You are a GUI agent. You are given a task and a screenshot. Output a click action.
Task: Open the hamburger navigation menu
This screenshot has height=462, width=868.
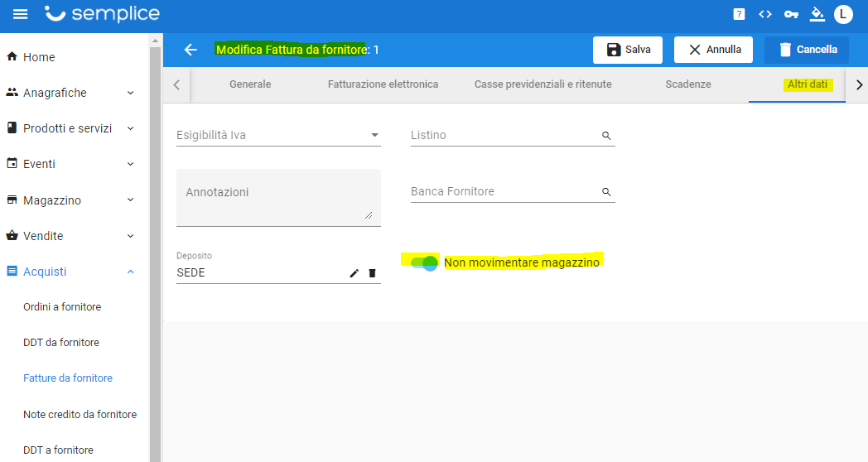(21, 14)
